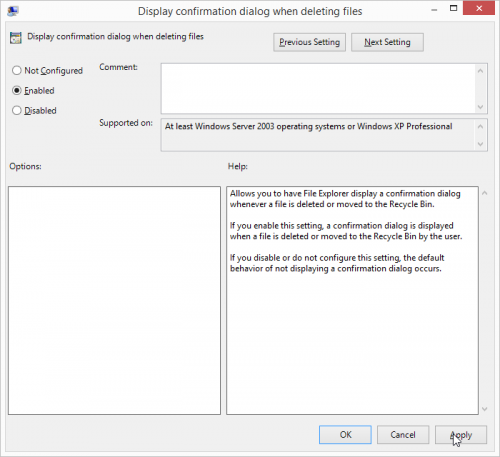Go to Previous Setting

coord(309,42)
